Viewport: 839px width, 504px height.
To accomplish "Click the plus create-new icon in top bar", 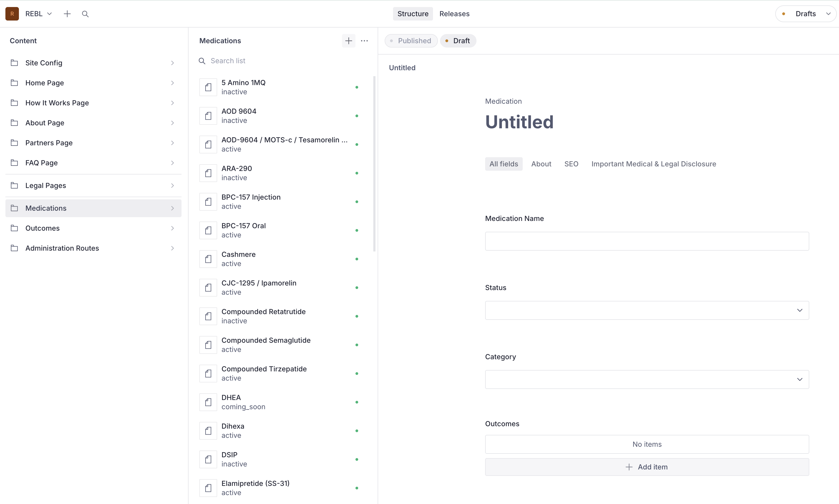I will (67, 14).
